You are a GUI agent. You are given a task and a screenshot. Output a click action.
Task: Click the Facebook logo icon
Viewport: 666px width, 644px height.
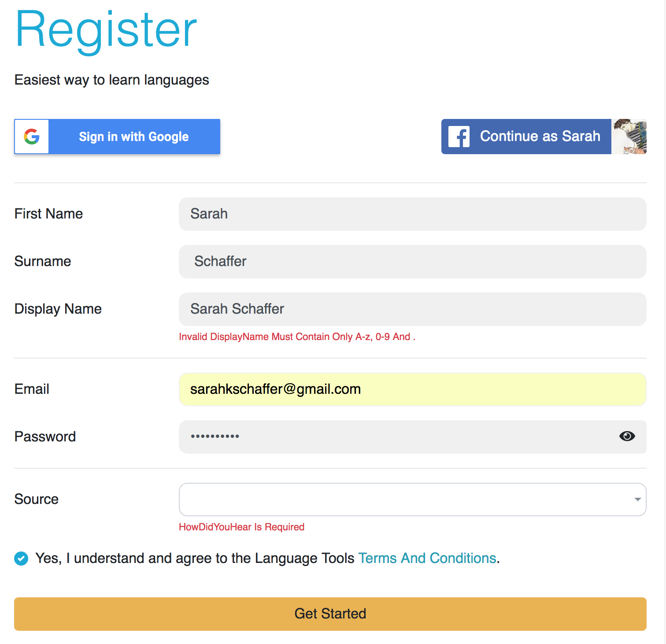459,137
